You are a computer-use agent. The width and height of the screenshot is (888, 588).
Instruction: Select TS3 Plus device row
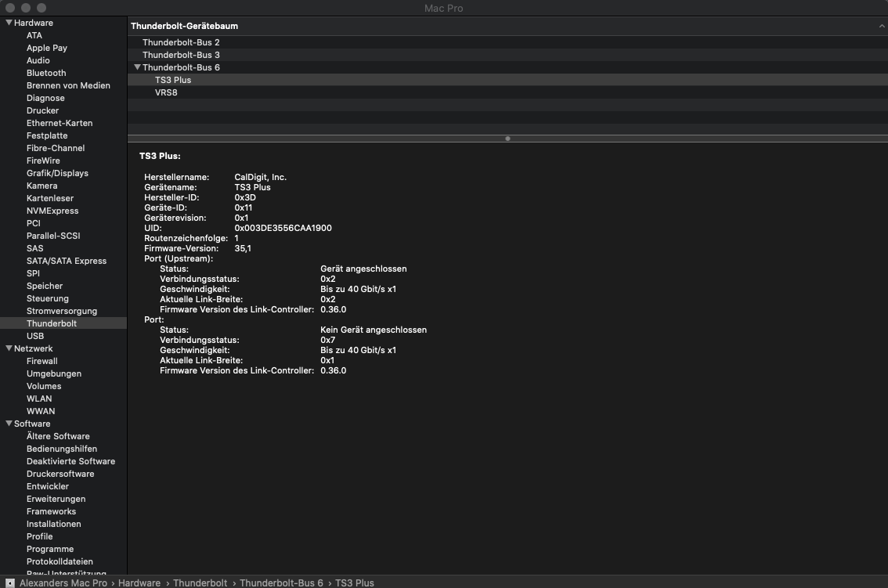pyautogui.click(x=507, y=80)
